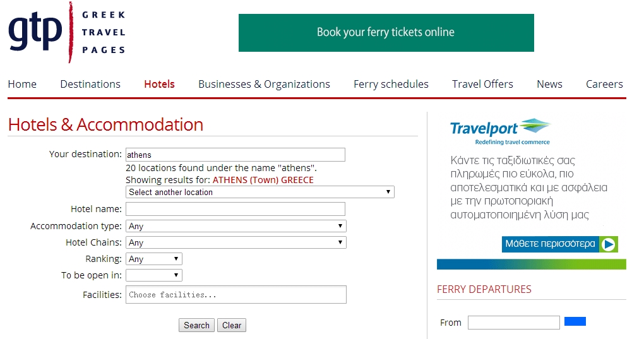This screenshot has height=339, width=644.
Task: Expand the Ranking dropdown
Action: [154, 259]
